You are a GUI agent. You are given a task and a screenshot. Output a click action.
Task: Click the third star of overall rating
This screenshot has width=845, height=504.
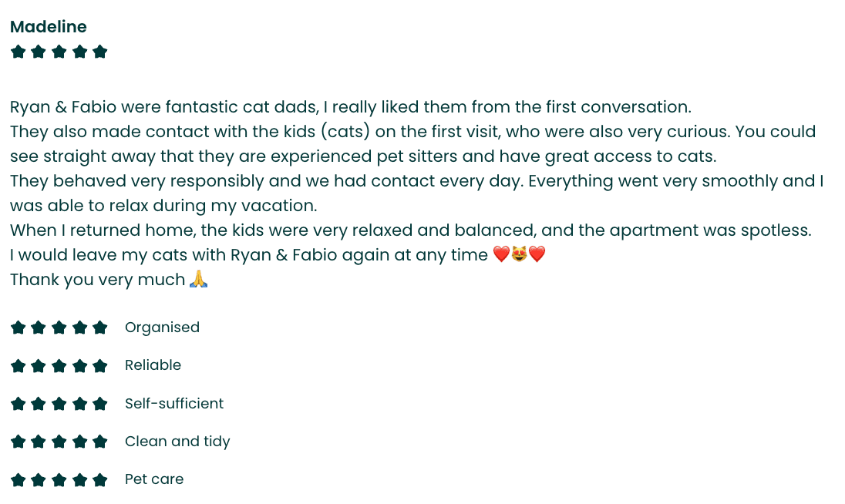59,52
